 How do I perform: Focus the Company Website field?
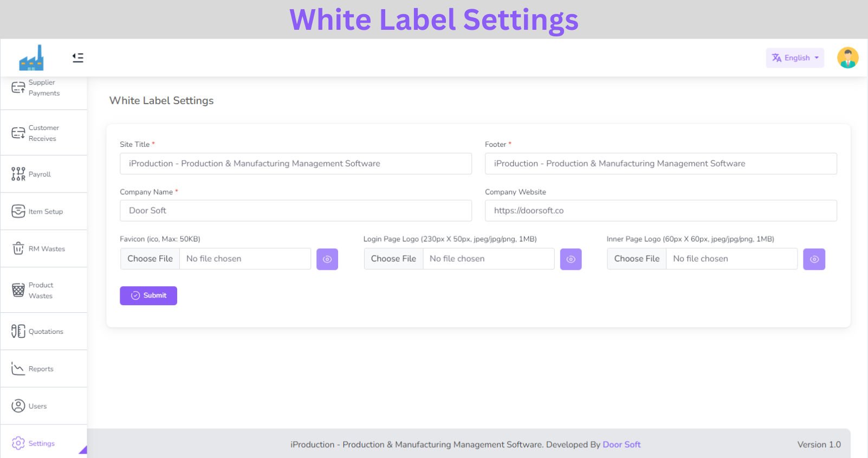pyautogui.click(x=661, y=211)
